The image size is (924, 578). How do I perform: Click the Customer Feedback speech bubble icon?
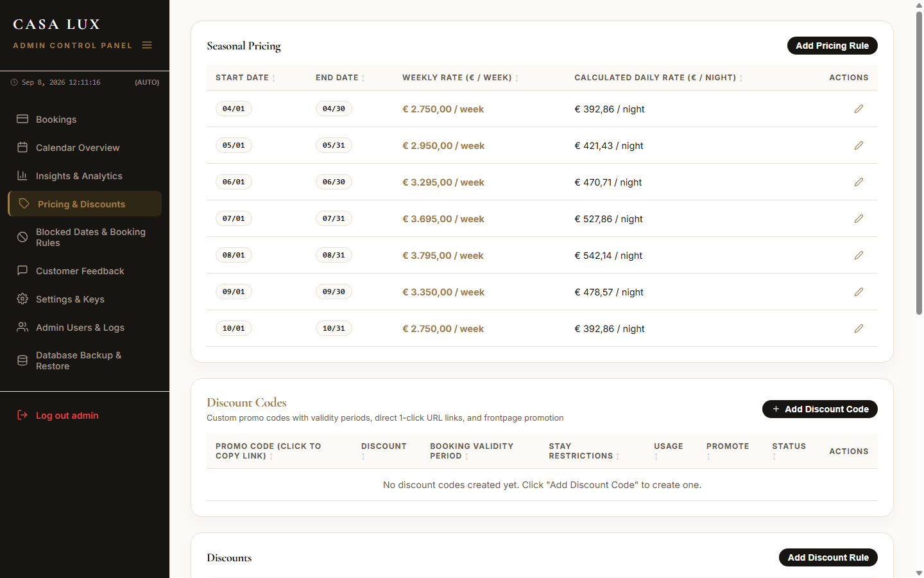tap(22, 270)
